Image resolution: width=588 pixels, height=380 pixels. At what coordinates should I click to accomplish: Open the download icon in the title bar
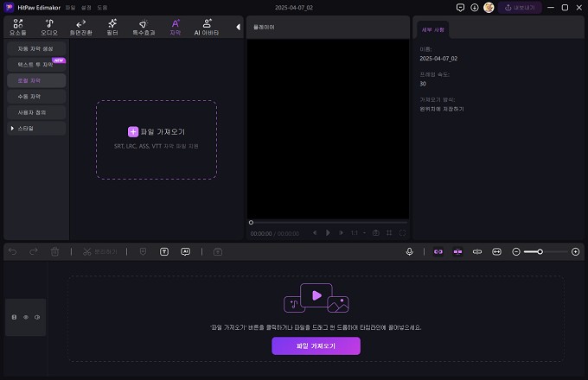(475, 8)
